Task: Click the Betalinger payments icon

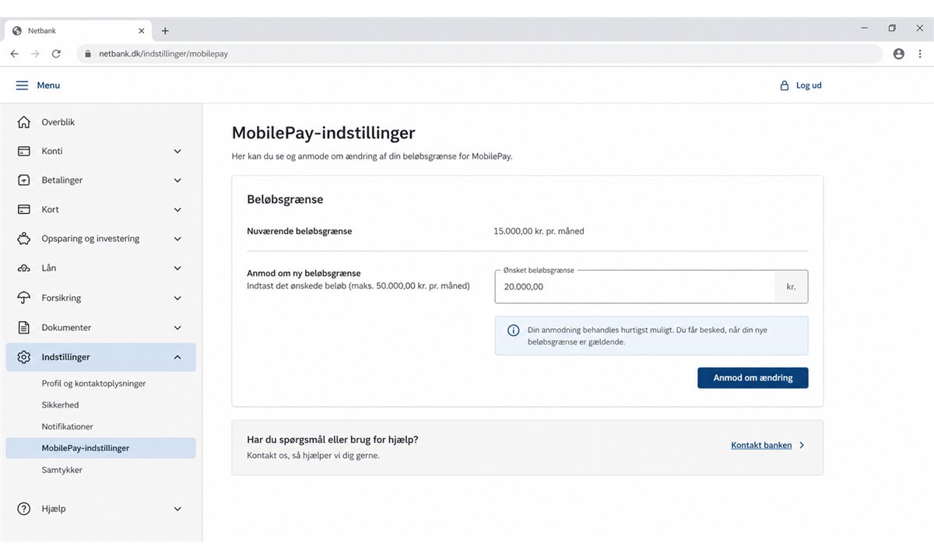Action: coord(24,180)
